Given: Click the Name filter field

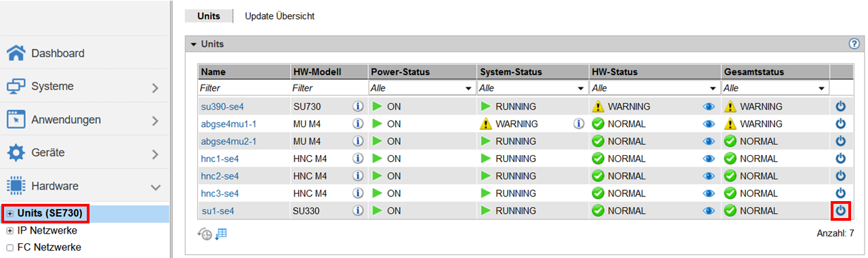Looking at the screenshot, I should 243,88.
